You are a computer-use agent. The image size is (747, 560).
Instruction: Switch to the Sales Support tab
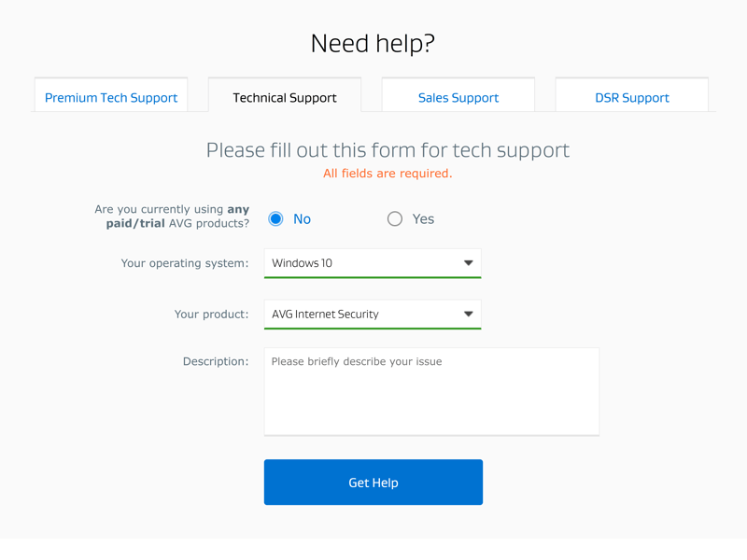[458, 95]
